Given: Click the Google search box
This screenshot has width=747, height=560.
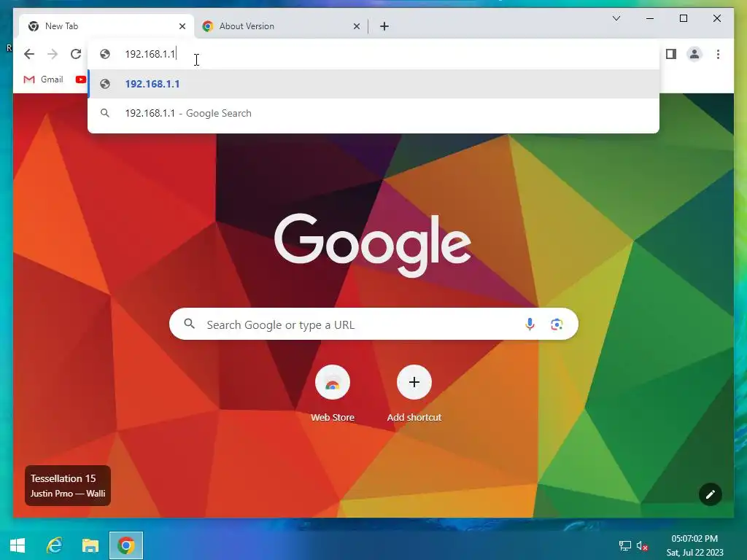Looking at the screenshot, I should coord(373,324).
